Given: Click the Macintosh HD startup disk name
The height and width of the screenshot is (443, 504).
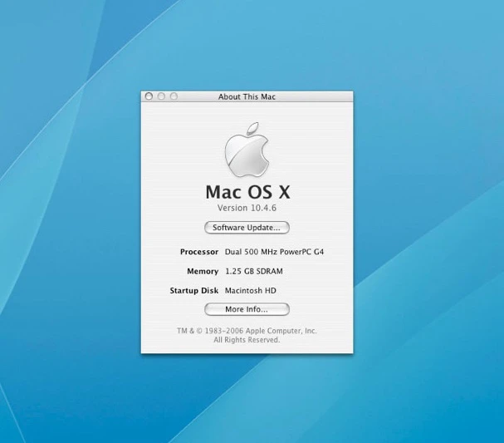Looking at the screenshot, I should 250,291.
